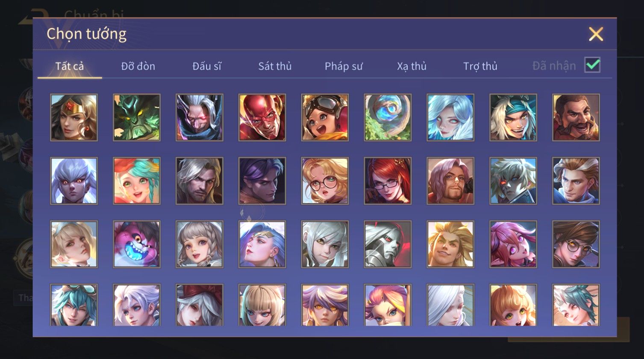This screenshot has width=644, height=359.
Task: Choose the golden spiky-haired hero
Action: point(450,244)
